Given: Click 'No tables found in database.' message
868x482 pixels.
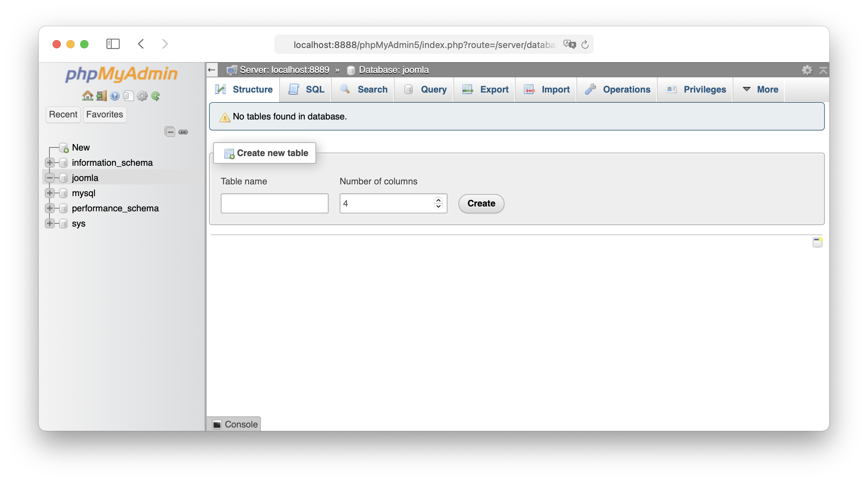Looking at the screenshot, I should [x=290, y=116].
